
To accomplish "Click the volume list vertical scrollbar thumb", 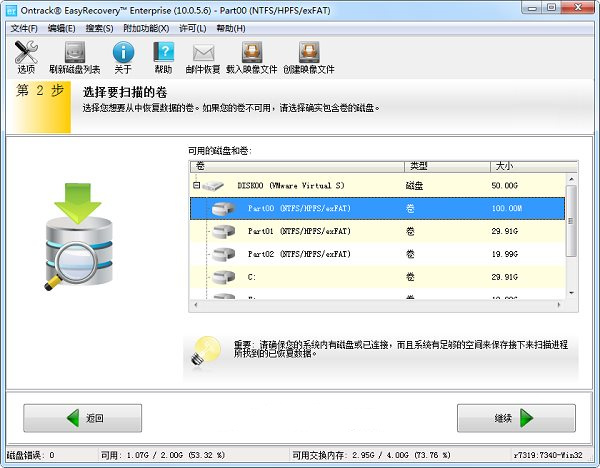I will pos(571,221).
